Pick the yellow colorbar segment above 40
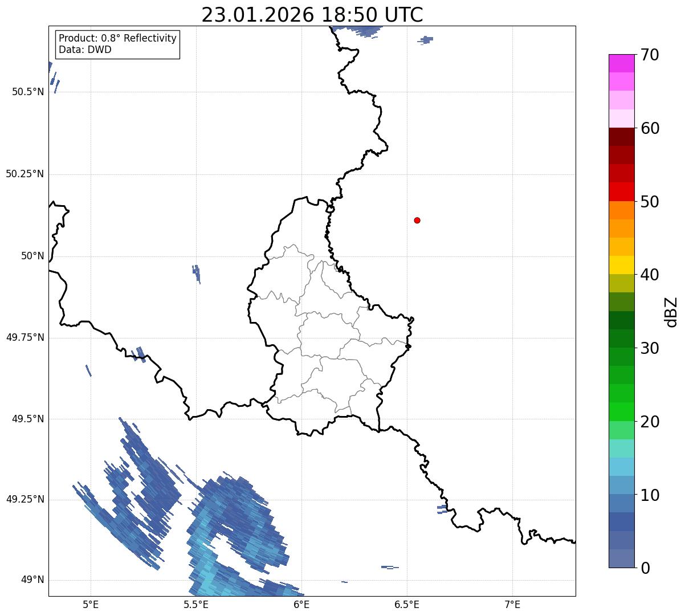This screenshot has width=685, height=616. (x=621, y=265)
